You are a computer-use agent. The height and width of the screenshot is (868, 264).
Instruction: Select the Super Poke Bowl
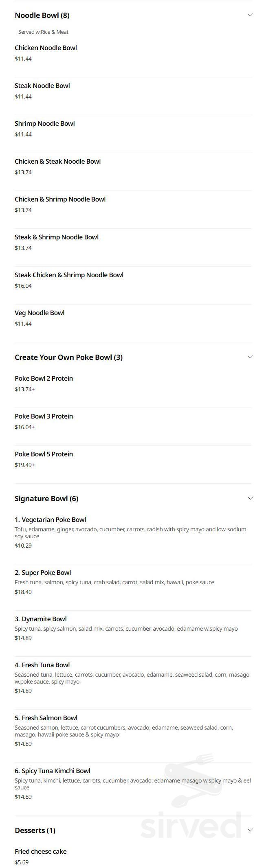click(x=42, y=572)
